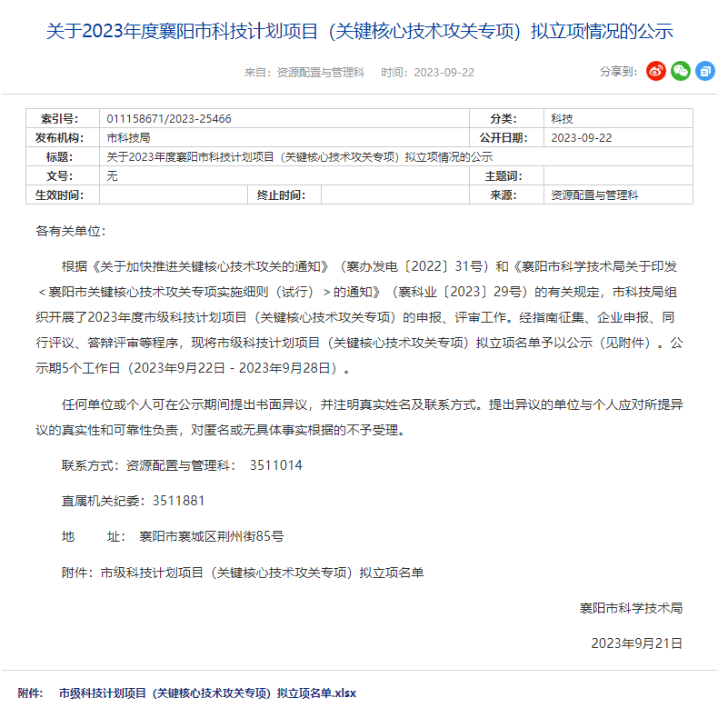728x708 pixels.
Task: Click the address 襄阳市襄城区荆州街85号
Action: (x=211, y=537)
